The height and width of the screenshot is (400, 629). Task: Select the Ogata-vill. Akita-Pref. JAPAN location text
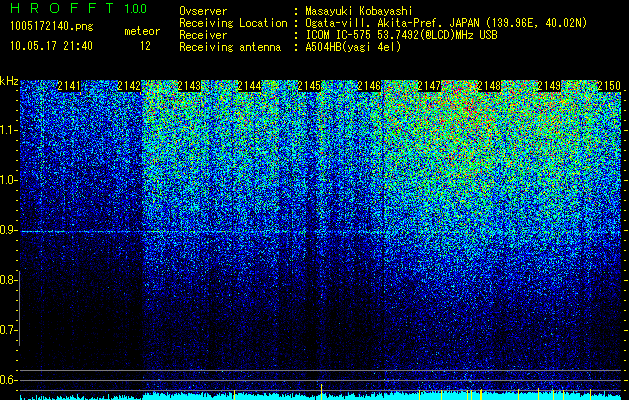point(446,23)
